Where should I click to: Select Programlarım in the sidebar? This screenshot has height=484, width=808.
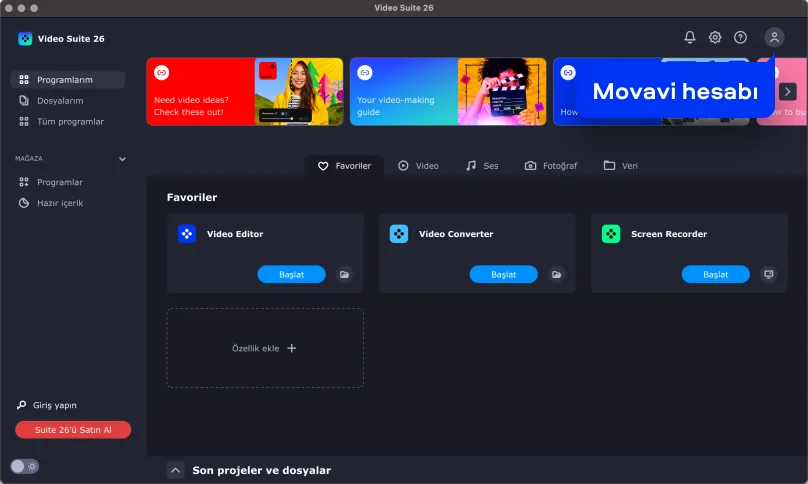click(x=68, y=80)
